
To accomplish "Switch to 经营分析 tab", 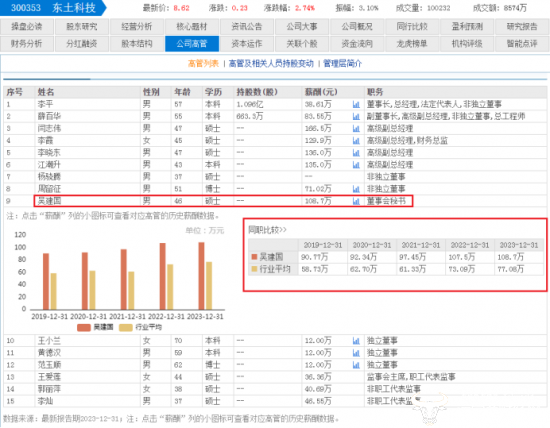I will click(x=137, y=27).
